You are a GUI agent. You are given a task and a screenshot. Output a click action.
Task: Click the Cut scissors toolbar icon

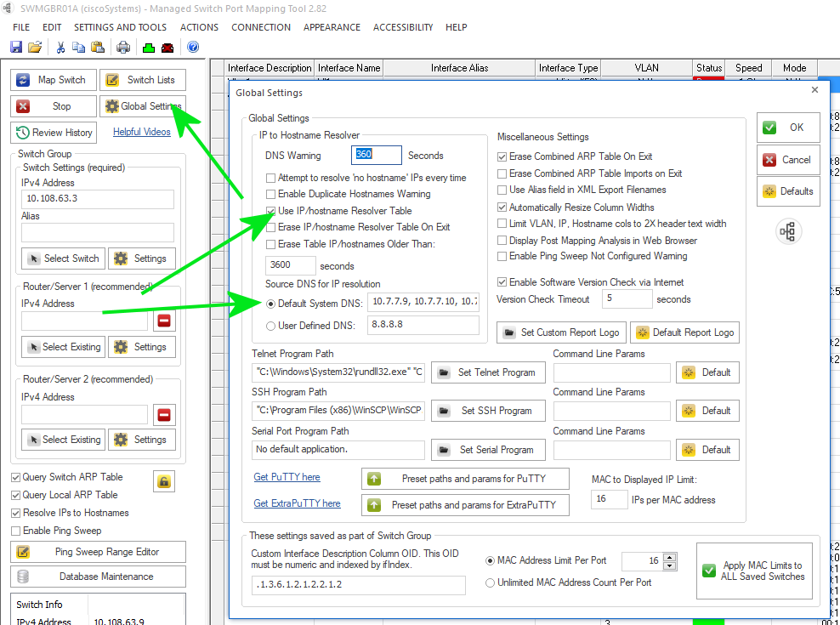(60, 47)
